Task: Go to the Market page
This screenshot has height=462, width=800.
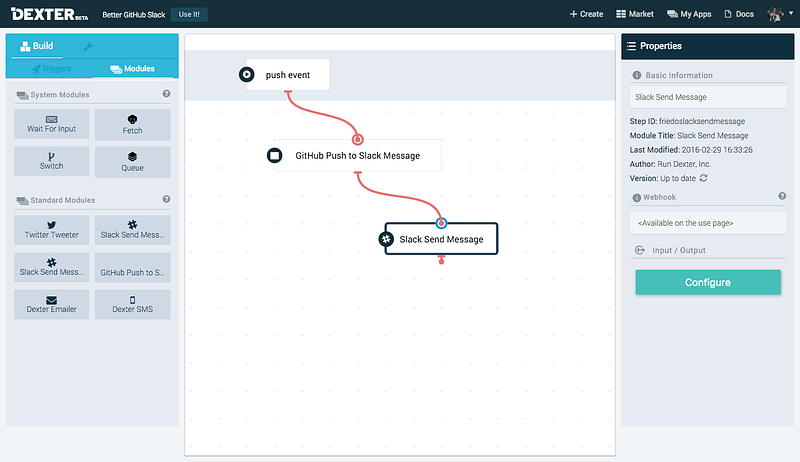Action: click(635, 14)
